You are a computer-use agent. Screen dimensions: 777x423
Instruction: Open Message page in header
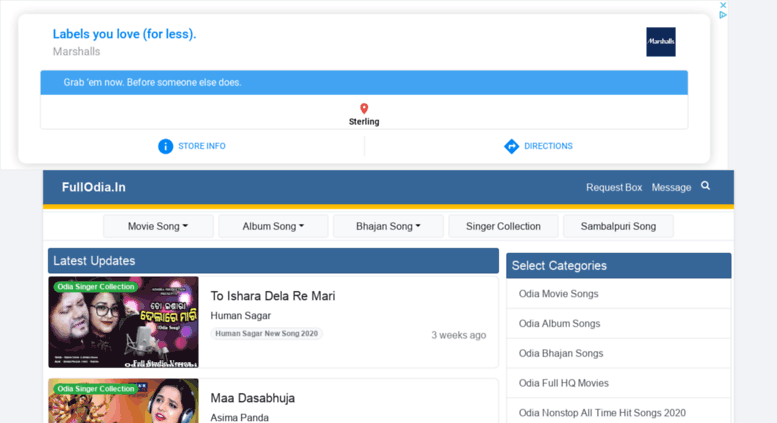tap(671, 187)
